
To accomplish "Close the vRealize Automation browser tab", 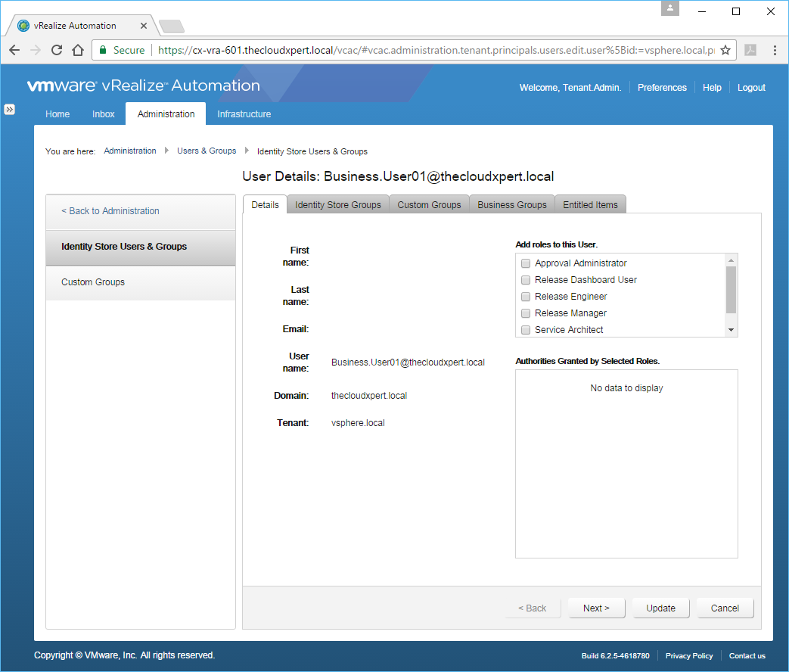I will 144,26.
